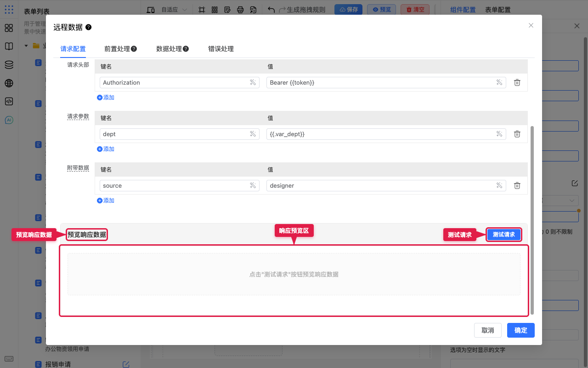Delete the dept parameter row via trash icon

[517, 134]
